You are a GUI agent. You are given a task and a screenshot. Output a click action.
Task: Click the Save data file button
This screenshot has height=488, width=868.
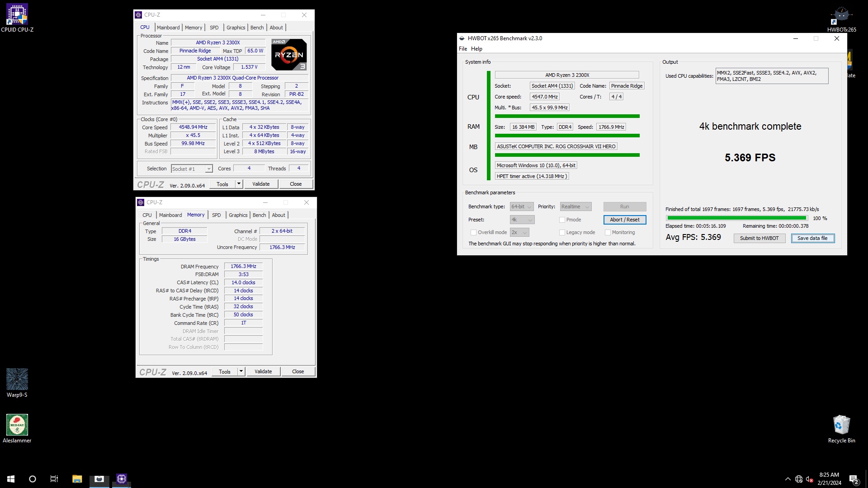coord(812,239)
